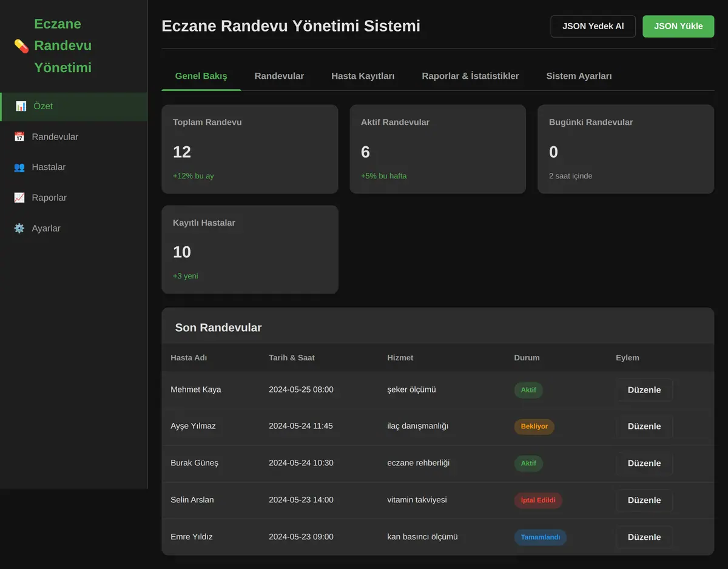The image size is (728, 569).
Task: Click Düzenle for Ayşe Yılmaz's row
Action: coord(644,426)
